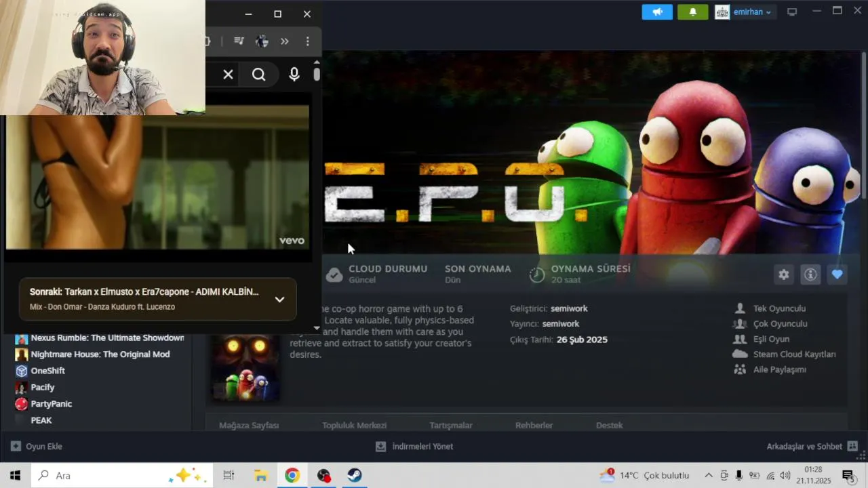Click the semiwork publisher link

point(560,324)
